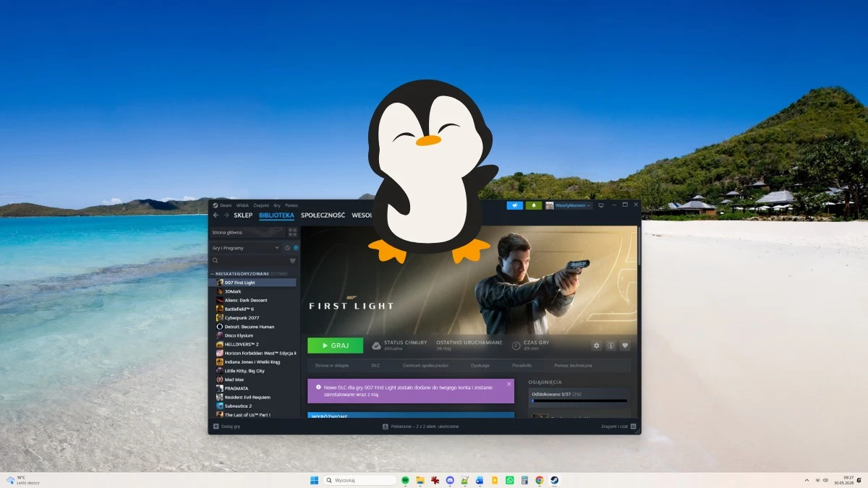
Task: Show game info circle icon
Action: [610, 346]
